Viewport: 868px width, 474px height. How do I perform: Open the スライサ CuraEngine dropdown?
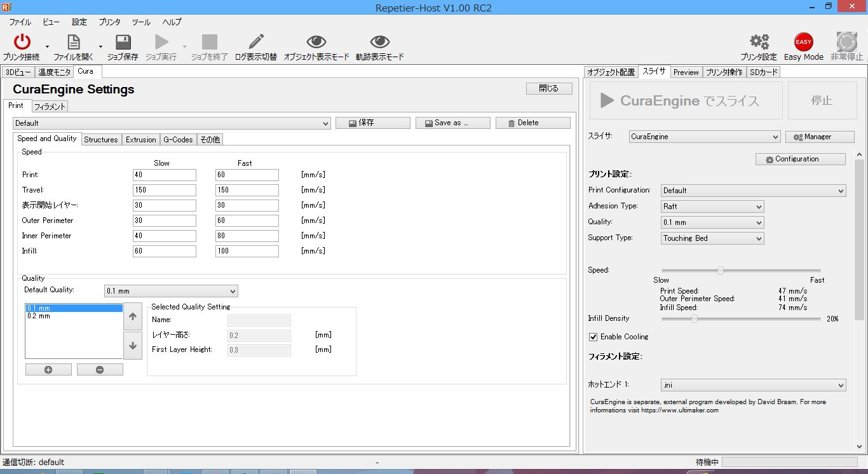704,137
